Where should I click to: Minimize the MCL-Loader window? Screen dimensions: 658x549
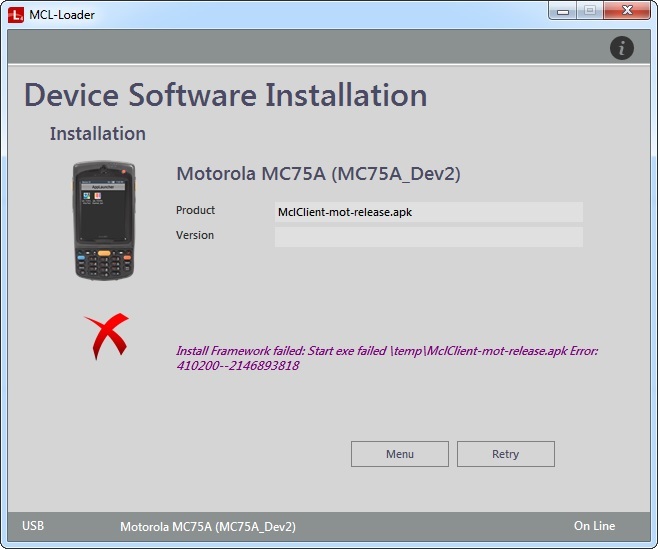[563, 10]
